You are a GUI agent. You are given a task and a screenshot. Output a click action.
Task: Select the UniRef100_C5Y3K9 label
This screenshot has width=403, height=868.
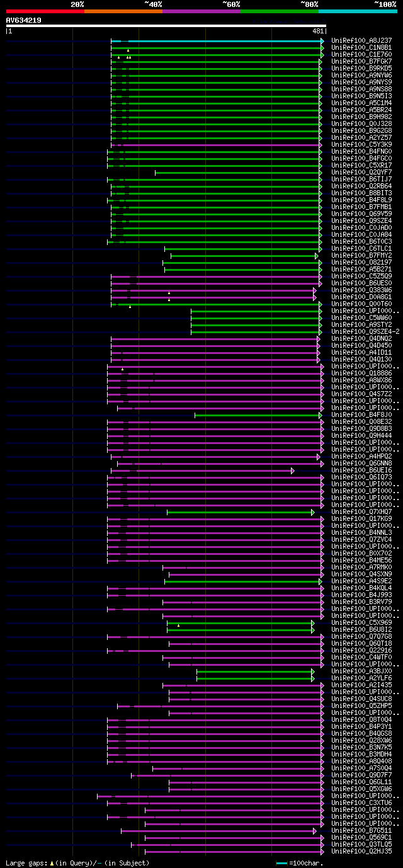(361, 144)
